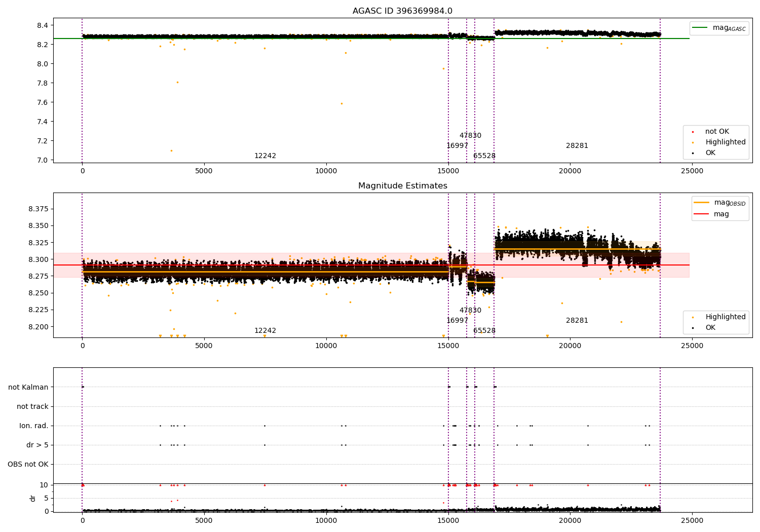Click the "OBS not OK" row label
Image resolution: width=760 pixels, height=532 pixels.
click(28, 464)
